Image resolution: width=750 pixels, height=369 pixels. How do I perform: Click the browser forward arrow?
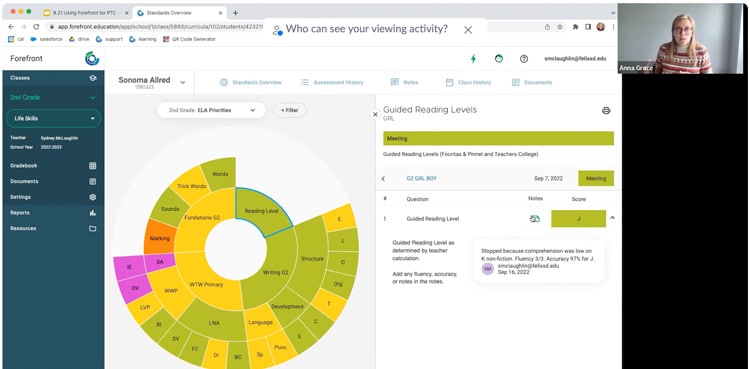(23, 27)
